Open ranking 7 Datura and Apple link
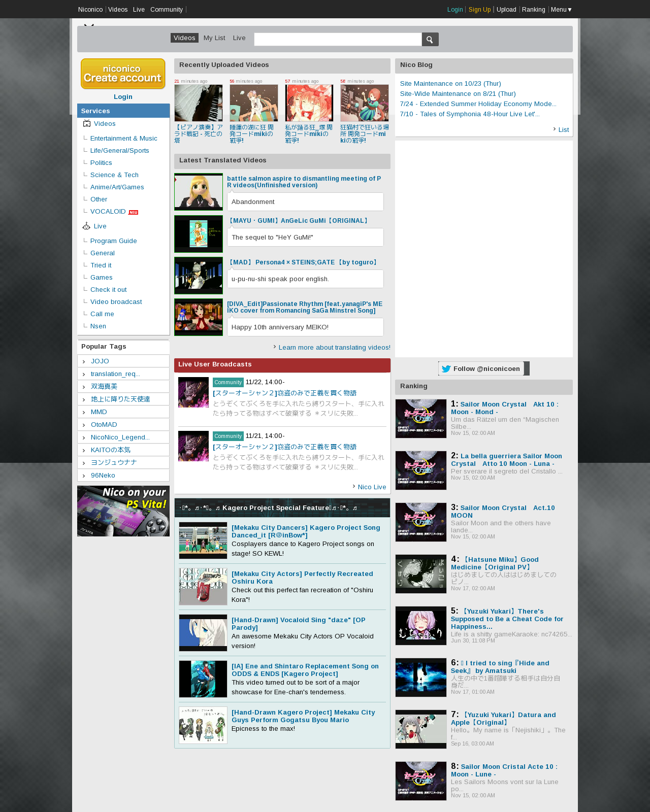This screenshot has height=812, width=650. [x=503, y=719]
